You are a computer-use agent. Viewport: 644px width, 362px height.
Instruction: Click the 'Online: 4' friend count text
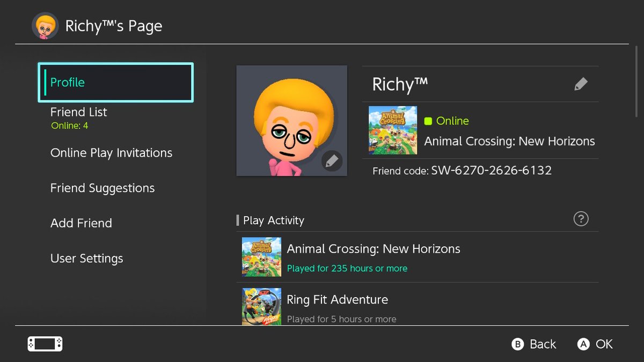70,126
